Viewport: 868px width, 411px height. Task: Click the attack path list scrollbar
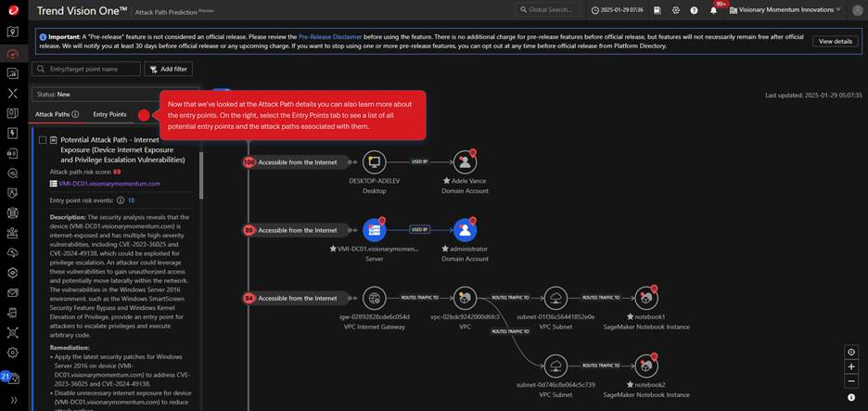(201, 174)
